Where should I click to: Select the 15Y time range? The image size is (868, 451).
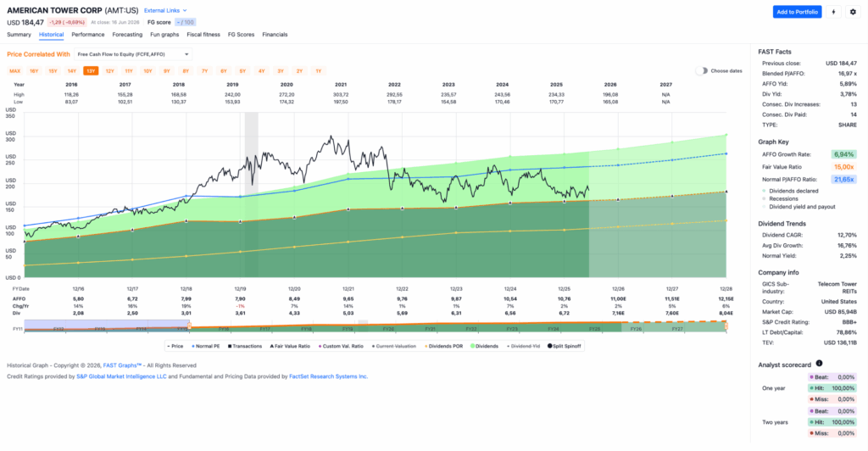click(x=53, y=71)
